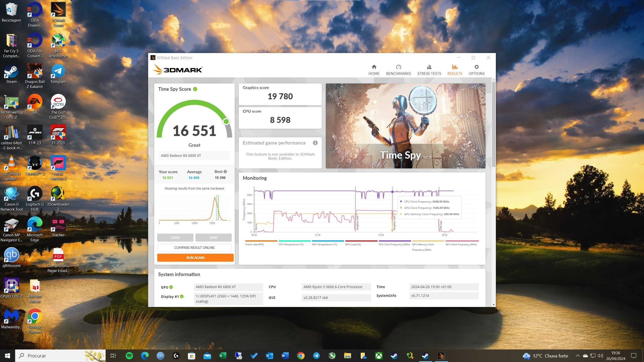Screen dimensions: 644x362
Task: Open the JDownloader 2 desktop icon
Action: pyautogui.click(x=58, y=199)
